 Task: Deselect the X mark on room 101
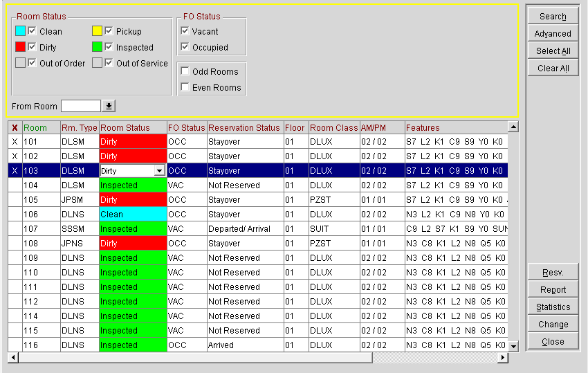click(x=15, y=141)
